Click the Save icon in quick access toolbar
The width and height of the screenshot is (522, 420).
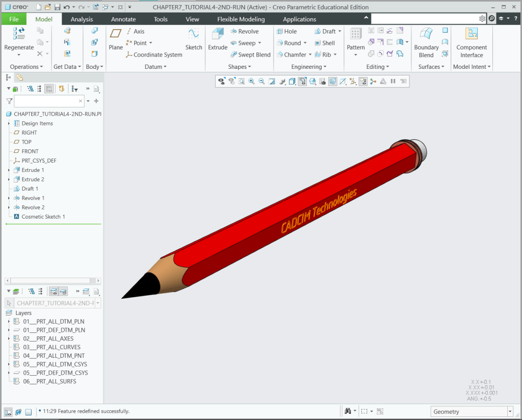pyautogui.click(x=57, y=7)
